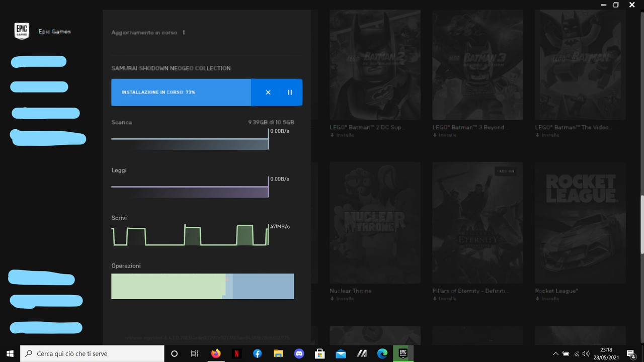Viewport: 644px width, 362px height.
Task: Cancel the installation with the X button
Action: 268,92
